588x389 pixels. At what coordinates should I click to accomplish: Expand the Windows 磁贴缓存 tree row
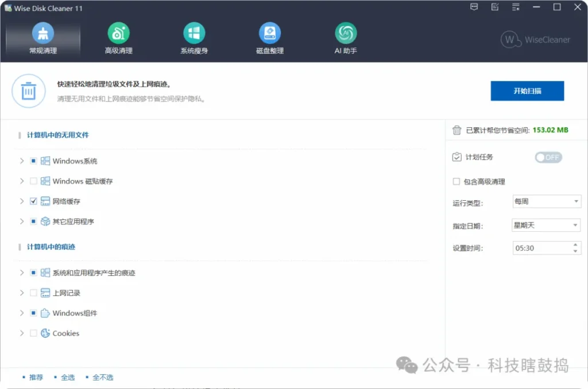coord(22,181)
